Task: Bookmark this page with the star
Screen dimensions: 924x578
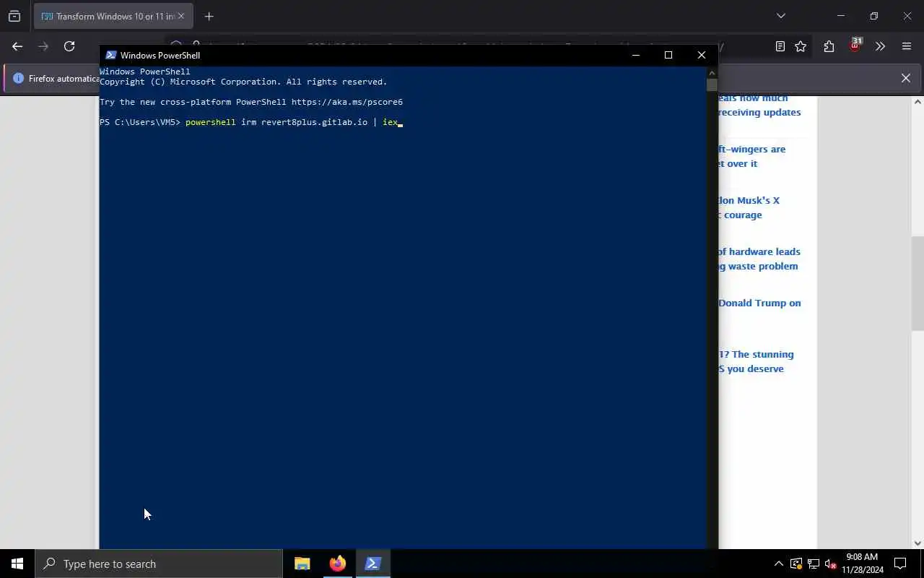Action: pyautogui.click(x=801, y=46)
